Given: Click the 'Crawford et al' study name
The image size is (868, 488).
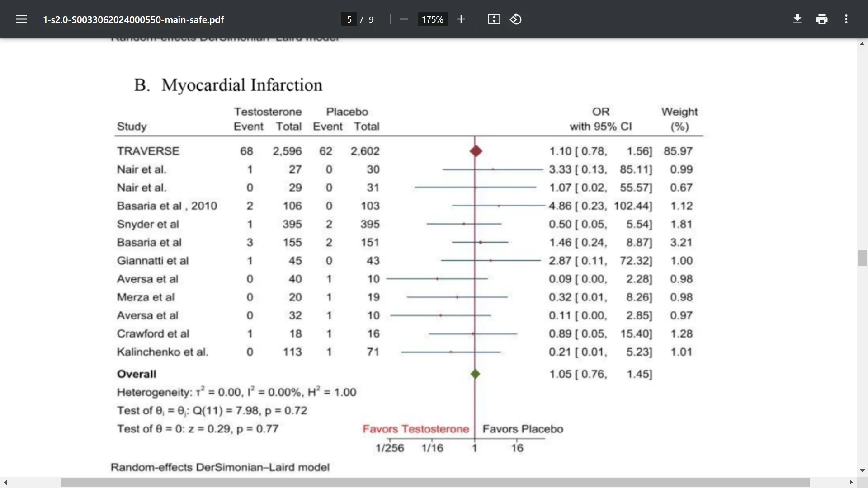Looking at the screenshot, I should [x=153, y=333].
